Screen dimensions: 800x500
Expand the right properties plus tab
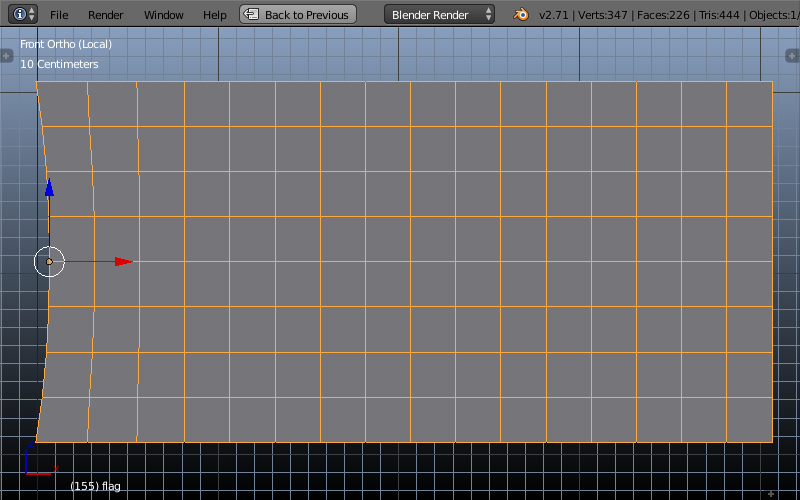pyautogui.click(x=793, y=56)
